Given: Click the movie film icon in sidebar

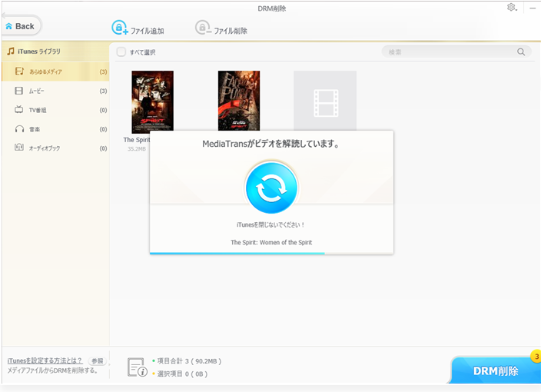Looking at the screenshot, I should 19,91.
